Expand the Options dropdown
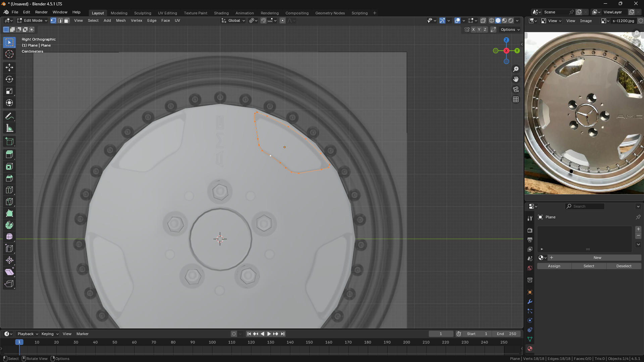 [x=510, y=30]
